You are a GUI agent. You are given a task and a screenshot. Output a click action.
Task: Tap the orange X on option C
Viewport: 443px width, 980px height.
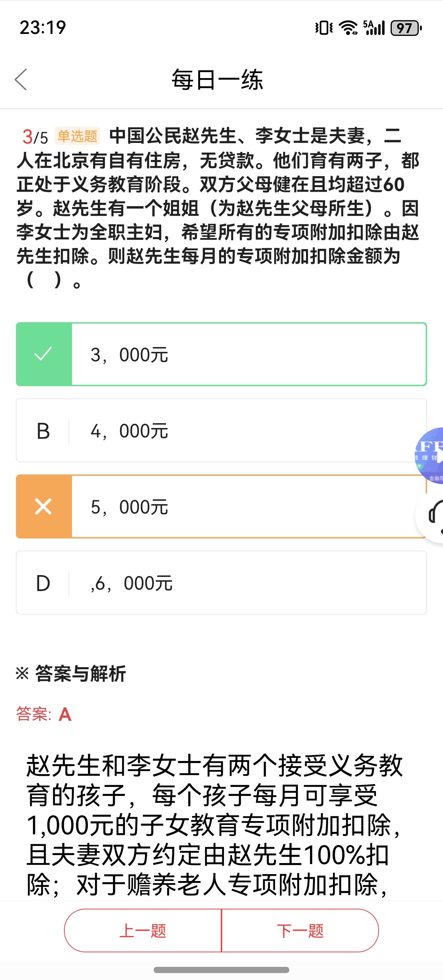[43, 506]
